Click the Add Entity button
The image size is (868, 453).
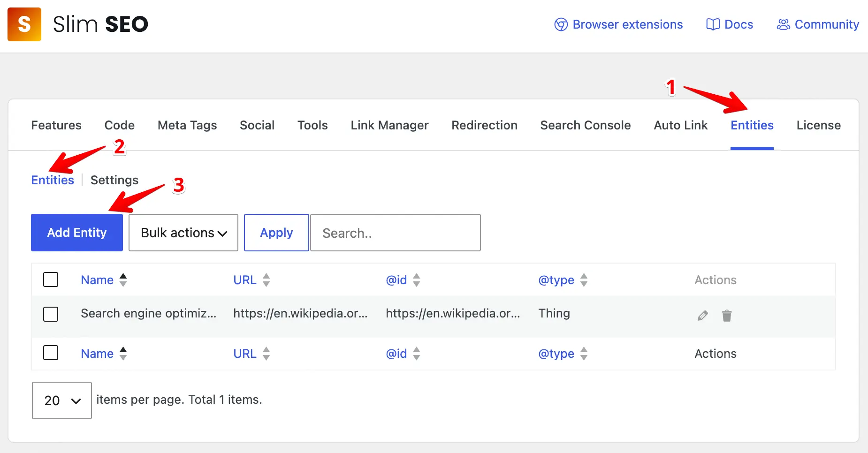[77, 233]
